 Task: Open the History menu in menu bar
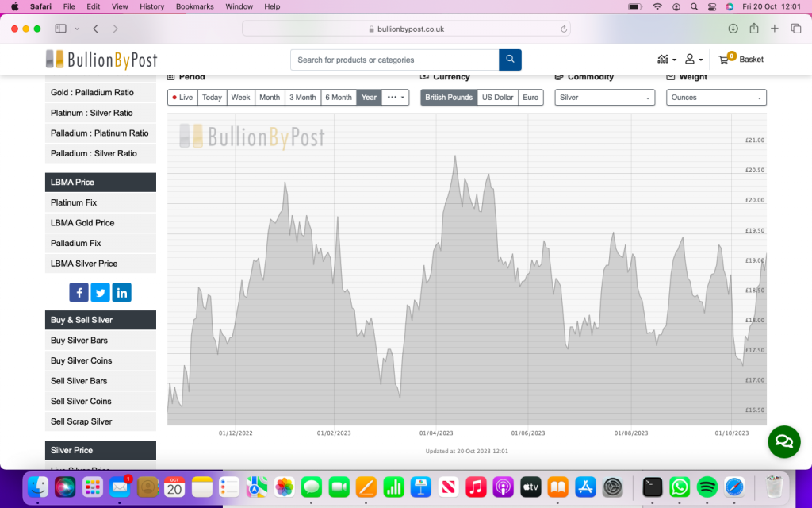click(151, 6)
